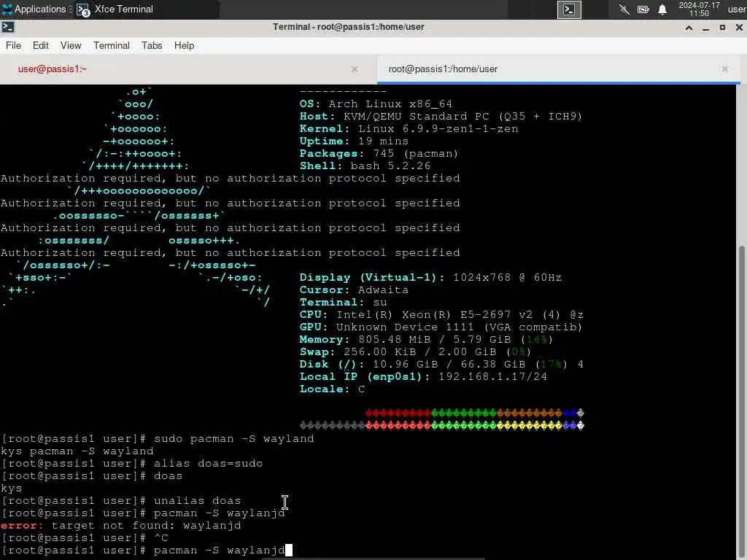This screenshot has width=747, height=560.
Task: Close the root@passis1:/home/user tab
Action: coord(724,69)
